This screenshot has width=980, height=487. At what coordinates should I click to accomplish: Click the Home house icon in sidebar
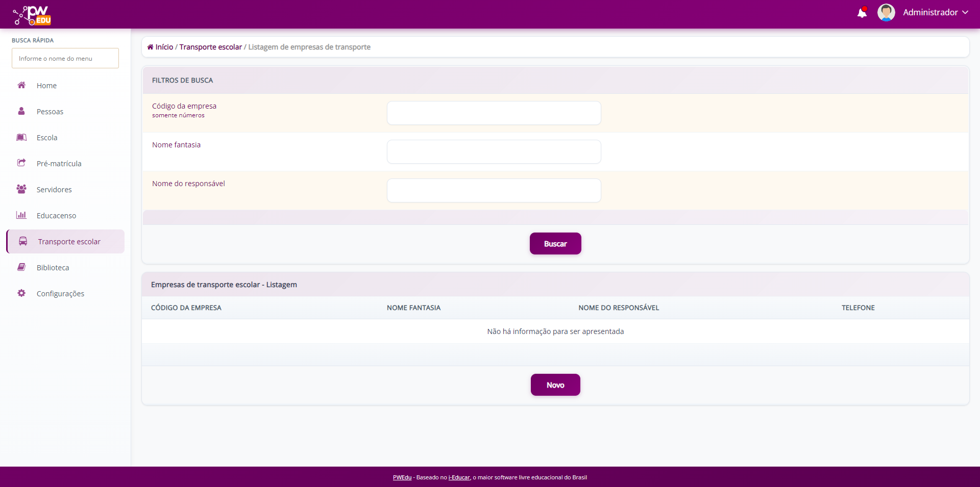tap(21, 85)
